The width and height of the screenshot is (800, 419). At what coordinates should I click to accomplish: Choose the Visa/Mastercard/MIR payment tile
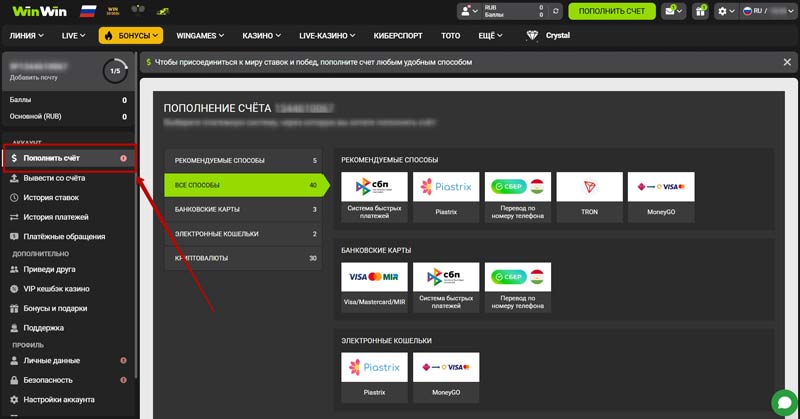(x=374, y=287)
